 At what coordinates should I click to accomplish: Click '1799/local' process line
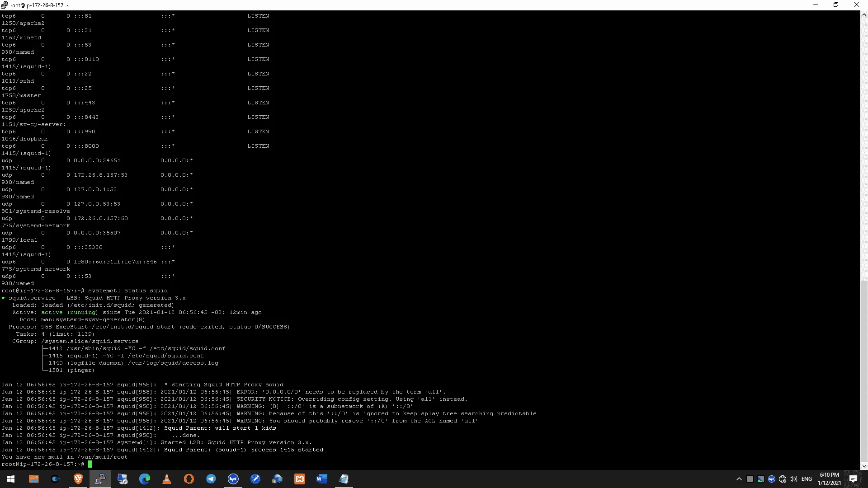[x=19, y=240]
